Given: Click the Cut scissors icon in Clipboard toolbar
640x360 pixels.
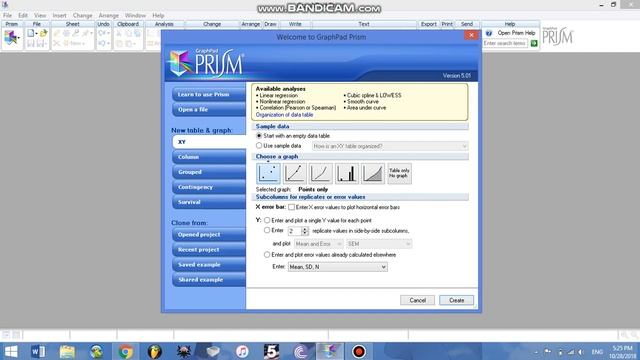Looking at the screenshot, I should point(119,33).
